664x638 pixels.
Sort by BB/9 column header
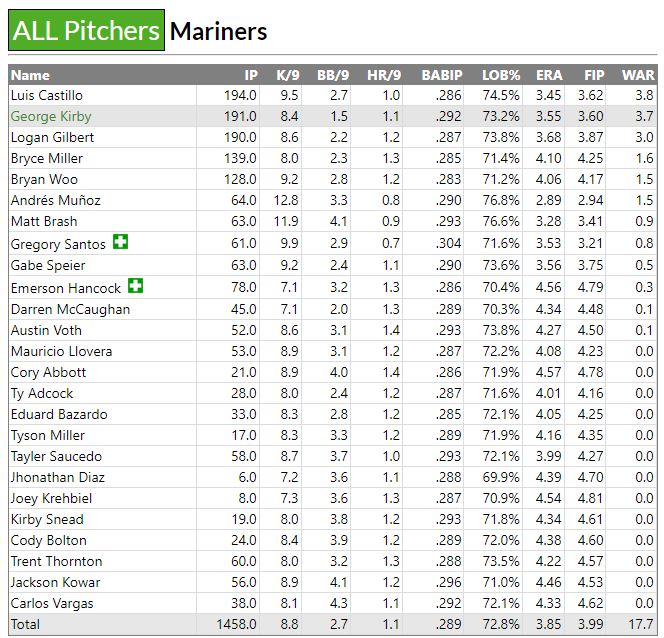332,75
